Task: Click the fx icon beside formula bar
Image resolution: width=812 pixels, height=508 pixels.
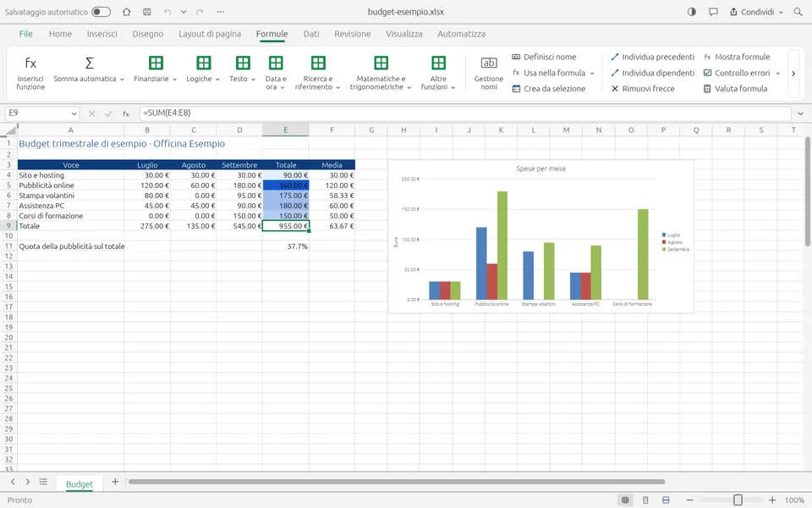Action: pos(126,113)
